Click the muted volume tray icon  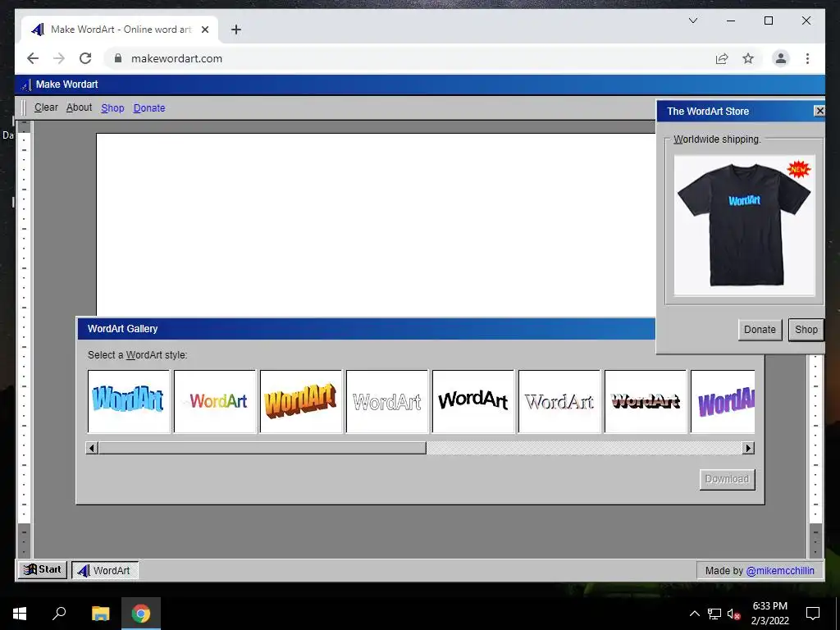tap(734, 614)
